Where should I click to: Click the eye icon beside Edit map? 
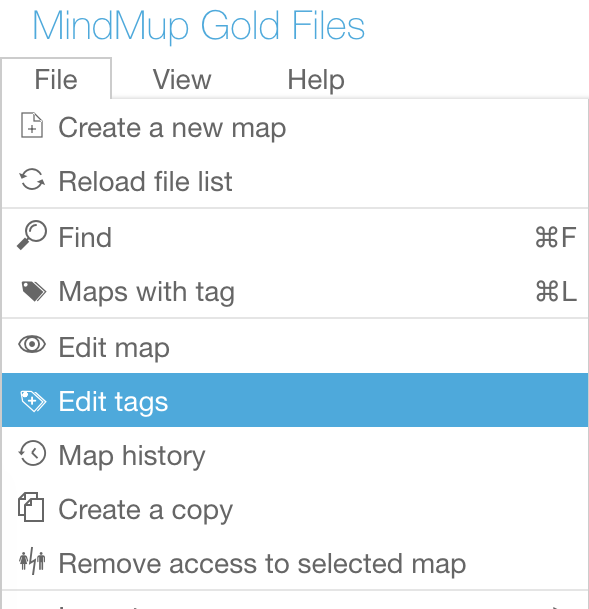(32, 345)
